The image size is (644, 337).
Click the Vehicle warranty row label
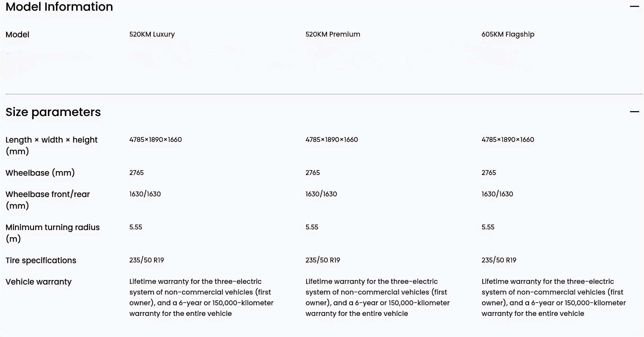click(x=39, y=282)
